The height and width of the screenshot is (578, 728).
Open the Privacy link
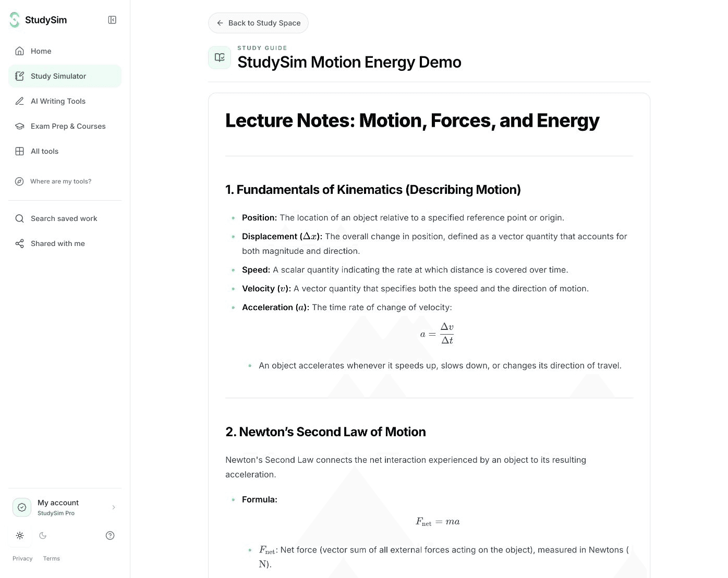[x=22, y=559]
